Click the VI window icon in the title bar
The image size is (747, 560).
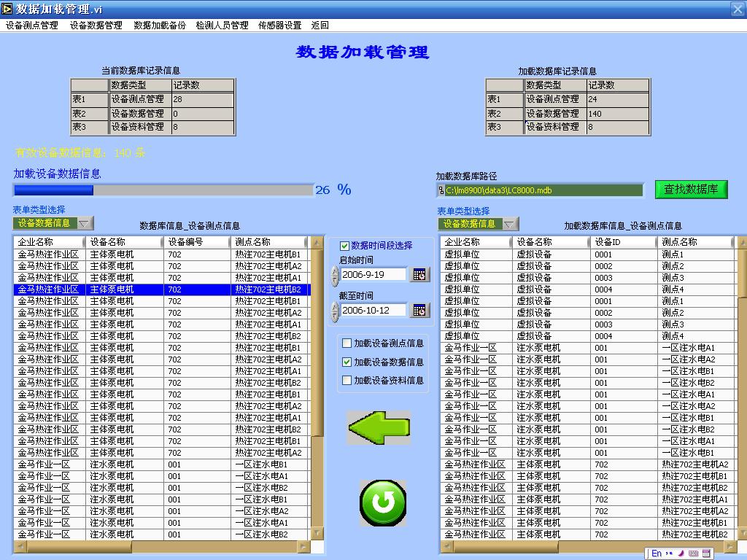coord(7,9)
